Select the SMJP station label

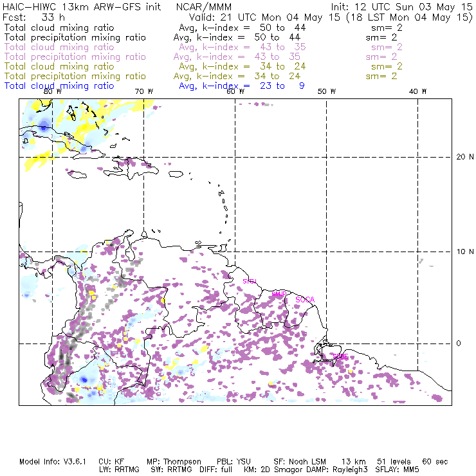click(279, 294)
